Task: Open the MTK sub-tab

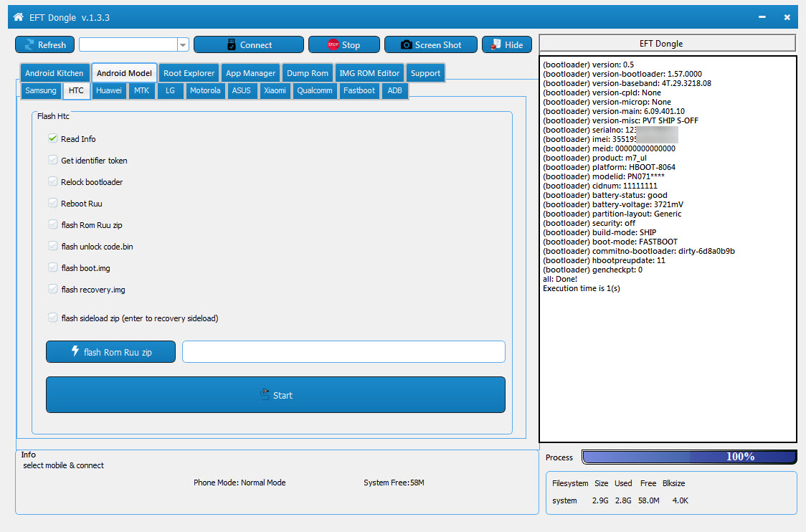Action: coord(141,90)
